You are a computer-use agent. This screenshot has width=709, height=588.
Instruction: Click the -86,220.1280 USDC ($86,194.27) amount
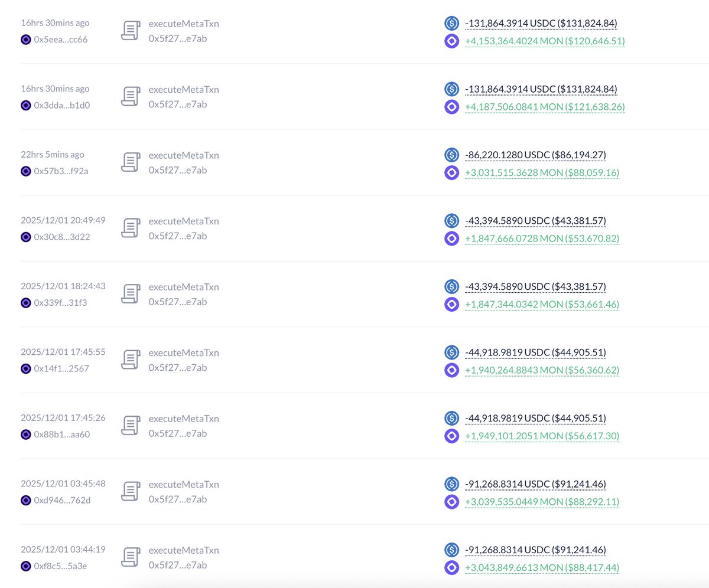coord(535,155)
